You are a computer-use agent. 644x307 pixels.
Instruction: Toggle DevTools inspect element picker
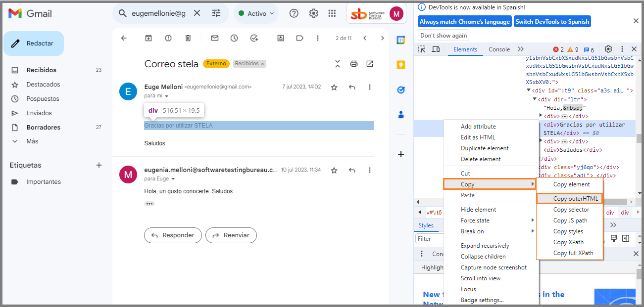pos(422,49)
